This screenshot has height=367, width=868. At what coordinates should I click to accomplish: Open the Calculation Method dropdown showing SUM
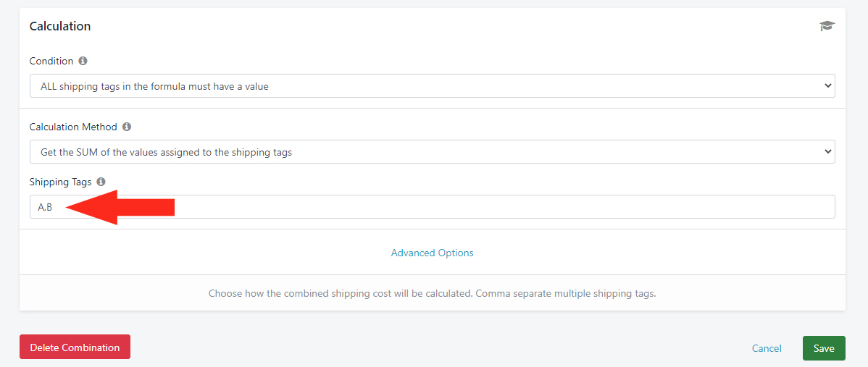pyautogui.click(x=433, y=151)
